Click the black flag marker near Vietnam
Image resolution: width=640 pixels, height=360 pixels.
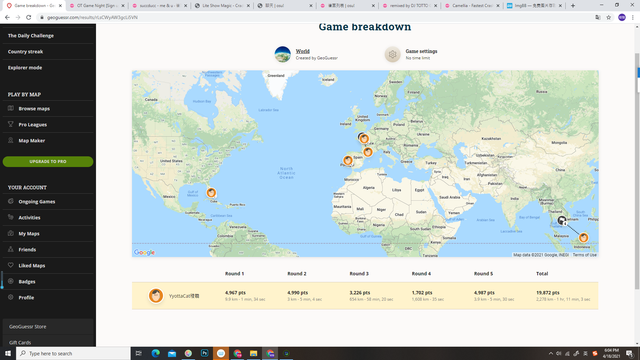click(x=562, y=221)
